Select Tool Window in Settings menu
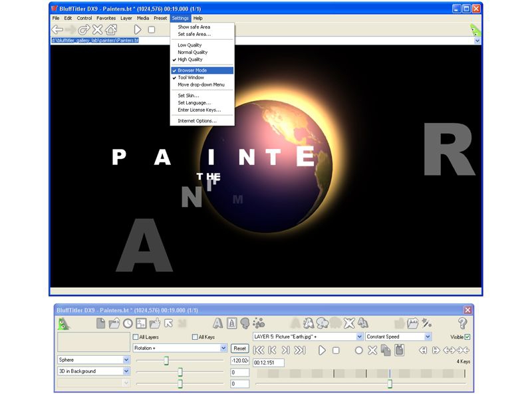Image resolution: width=532 pixels, height=399 pixels. [191, 78]
